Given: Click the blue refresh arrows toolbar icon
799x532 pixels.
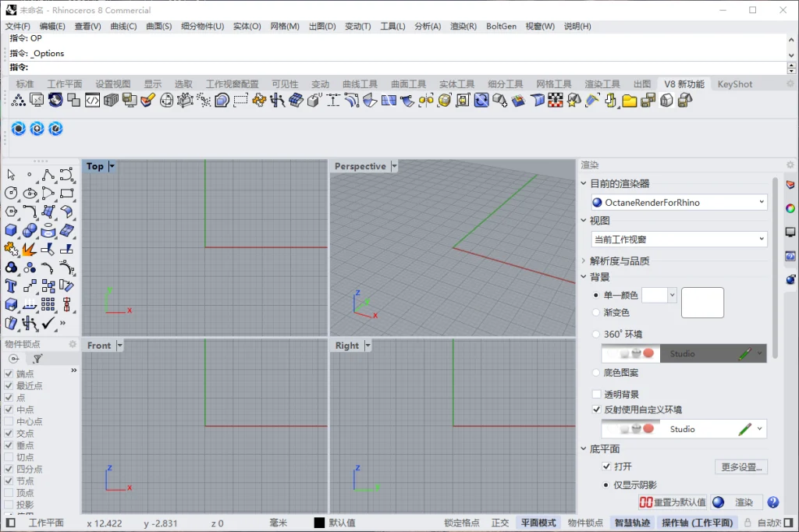Looking at the screenshot, I should tap(481, 101).
